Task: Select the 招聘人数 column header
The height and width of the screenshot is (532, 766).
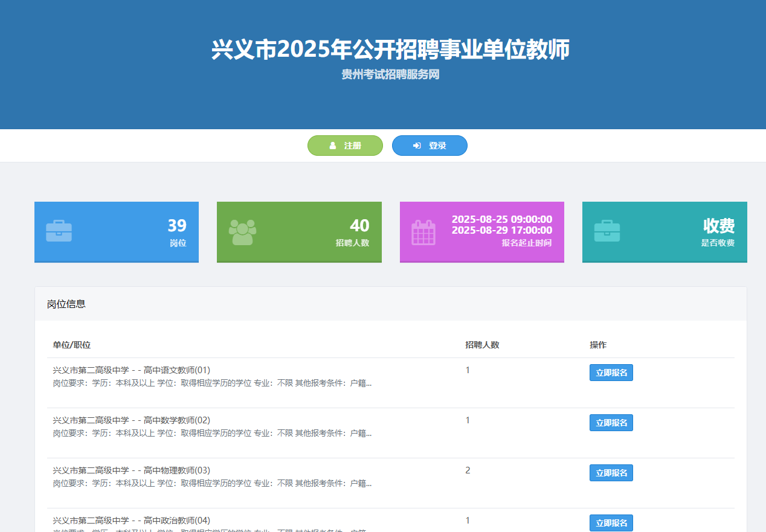Action: (x=482, y=345)
